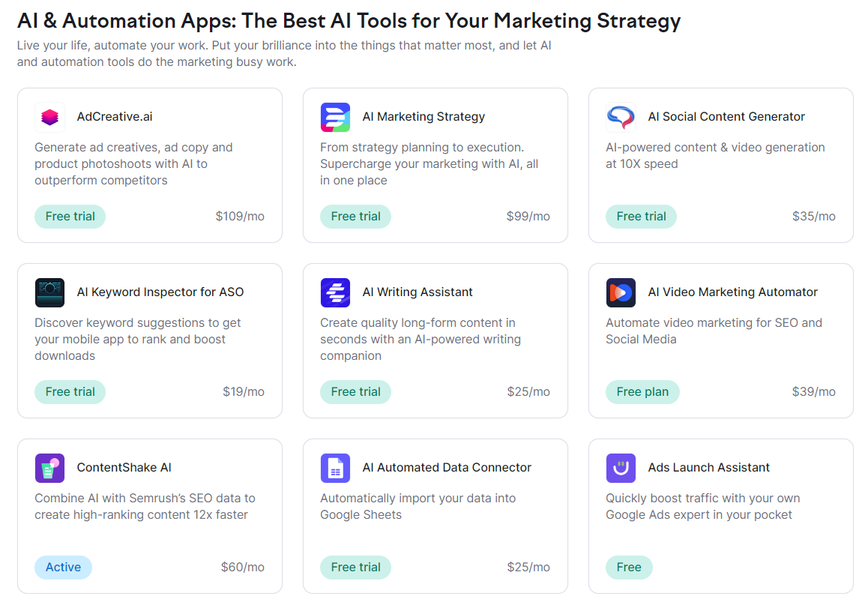Select the Ads Launch Assistant title

(708, 468)
